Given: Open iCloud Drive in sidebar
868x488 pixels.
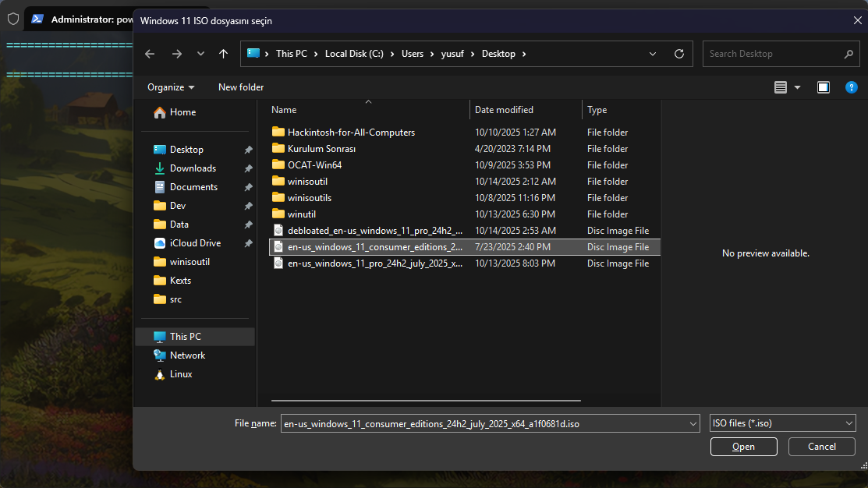Looking at the screenshot, I should pos(195,243).
